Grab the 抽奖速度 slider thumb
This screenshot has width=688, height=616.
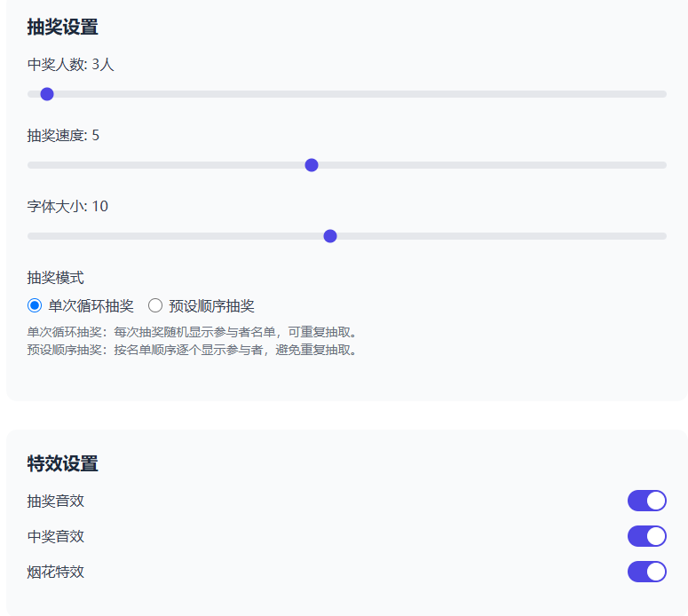click(312, 165)
